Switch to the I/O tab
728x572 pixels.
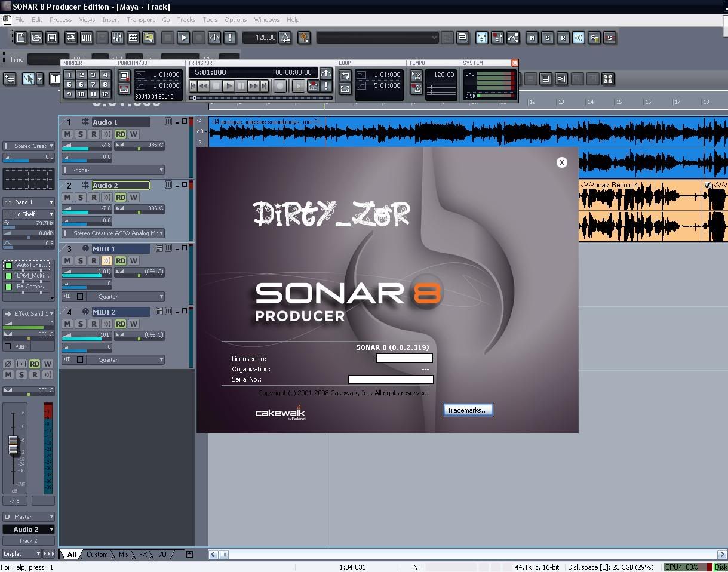coord(162,555)
